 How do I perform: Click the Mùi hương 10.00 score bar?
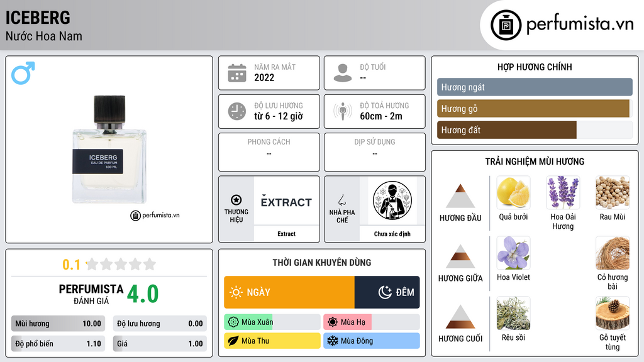pyautogui.click(x=58, y=324)
